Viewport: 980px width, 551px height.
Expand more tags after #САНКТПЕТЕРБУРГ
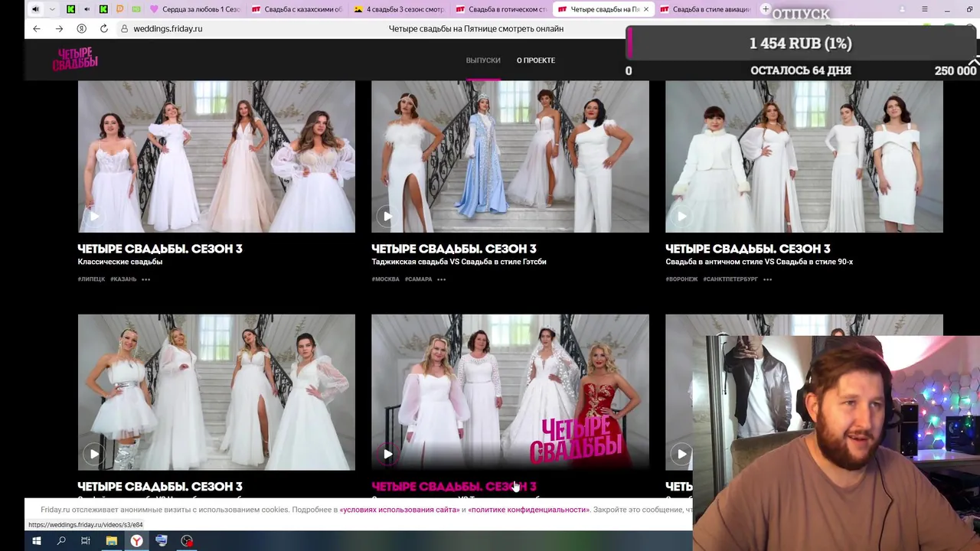tap(768, 279)
